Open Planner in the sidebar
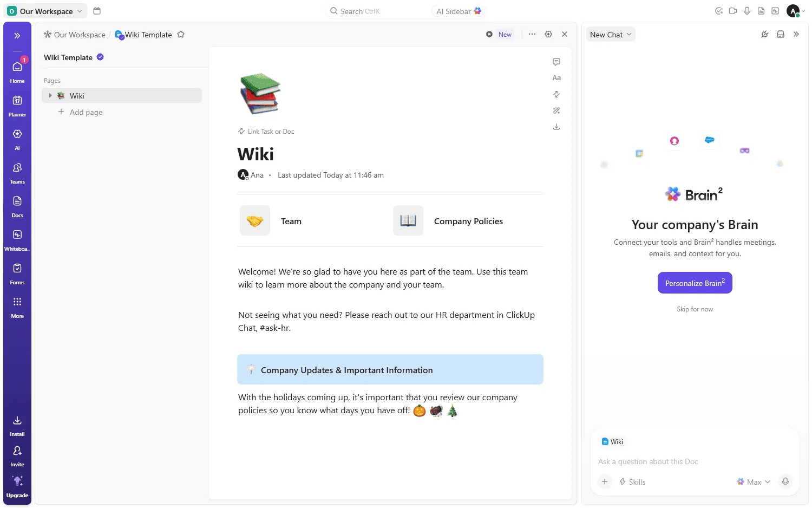The width and height of the screenshot is (812, 508). (x=17, y=105)
